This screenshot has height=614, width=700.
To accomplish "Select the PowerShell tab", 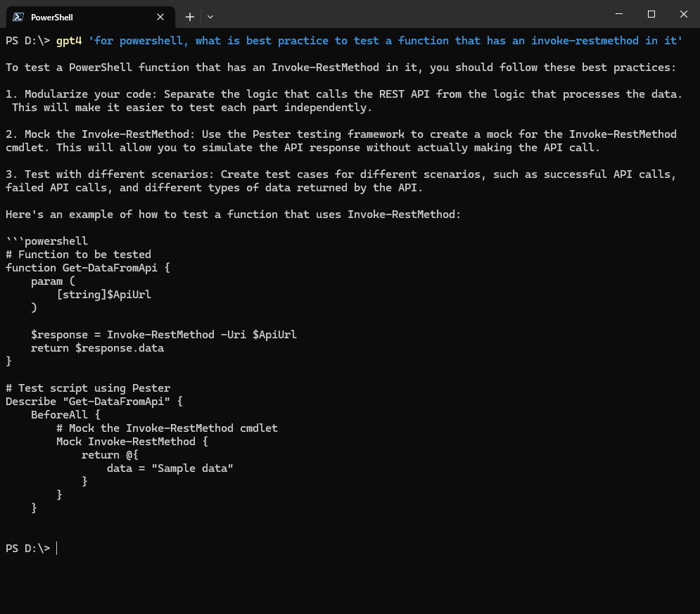I will click(90, 17).
